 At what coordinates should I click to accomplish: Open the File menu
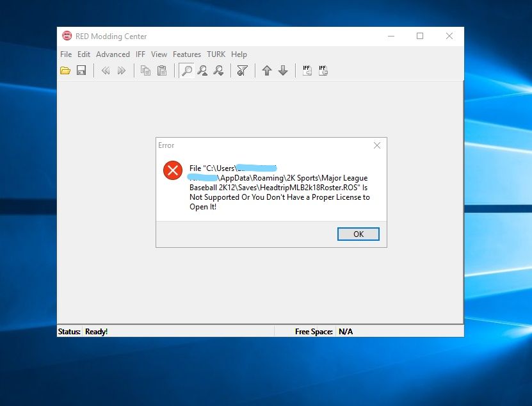point(66,54)
